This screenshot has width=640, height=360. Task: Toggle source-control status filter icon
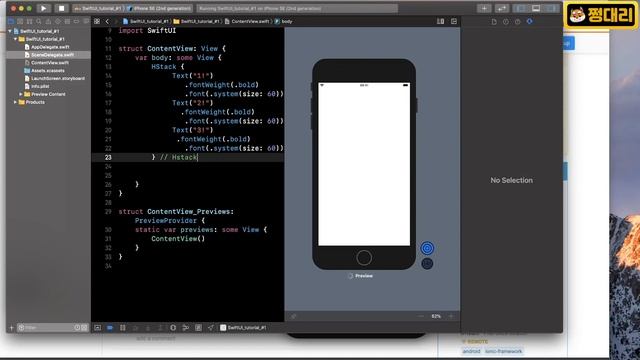point(84,328)
